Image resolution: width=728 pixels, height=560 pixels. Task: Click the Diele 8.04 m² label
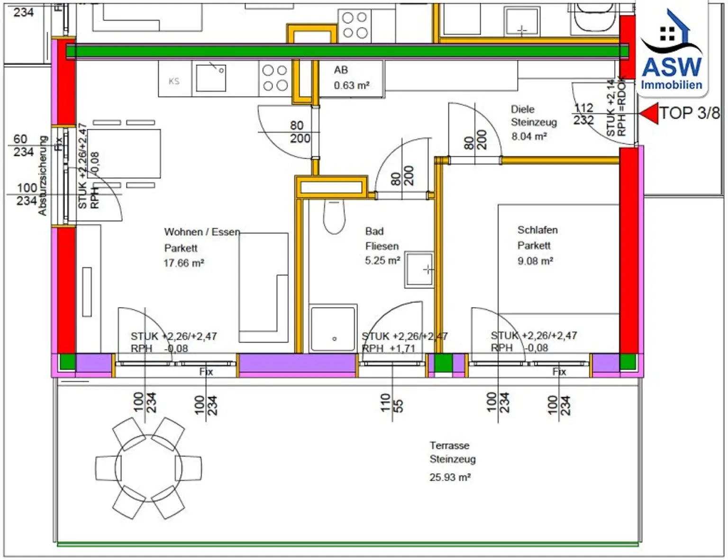coord(533,123)
